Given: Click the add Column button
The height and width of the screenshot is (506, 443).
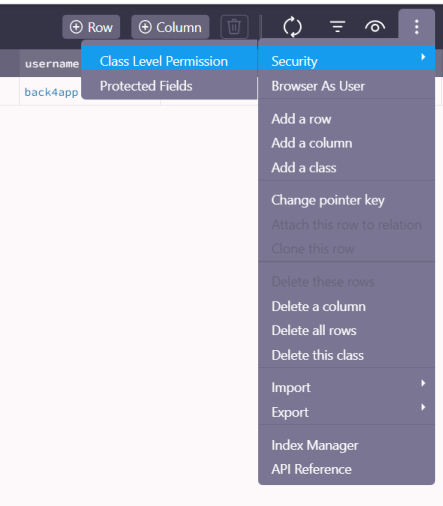Looking at the screenshot, I should point(170,27).
